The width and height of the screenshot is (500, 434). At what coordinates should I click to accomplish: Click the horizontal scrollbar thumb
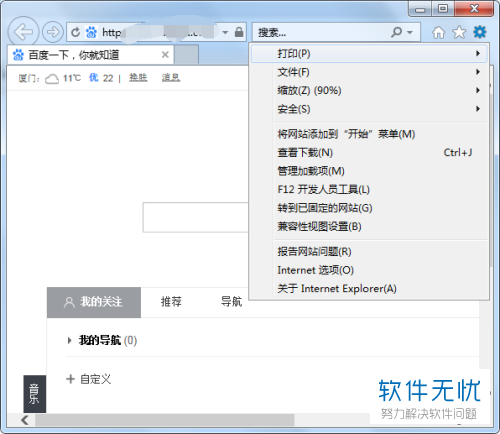165,420
